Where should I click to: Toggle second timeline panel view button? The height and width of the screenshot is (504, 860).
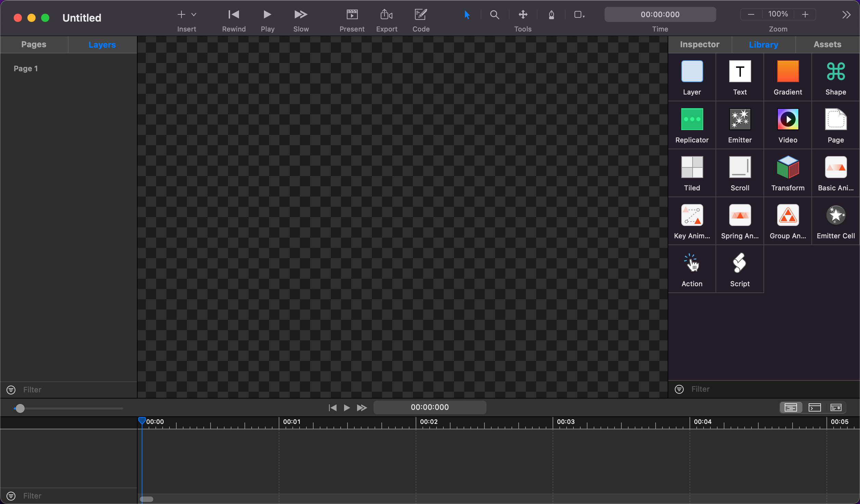pos(814,407)
